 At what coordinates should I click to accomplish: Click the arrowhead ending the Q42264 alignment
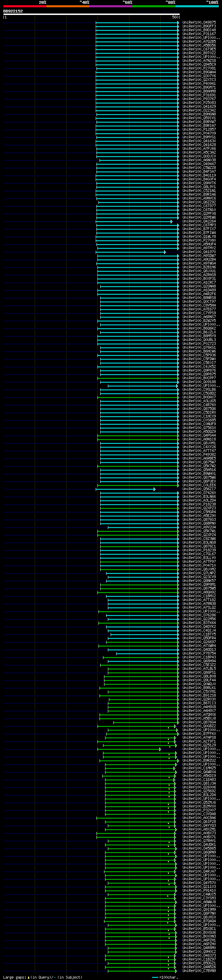tap(171, 221)
